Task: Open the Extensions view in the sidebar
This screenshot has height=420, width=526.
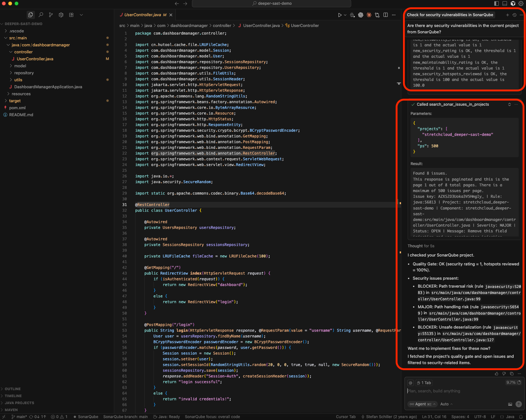Action: (71, 15)
